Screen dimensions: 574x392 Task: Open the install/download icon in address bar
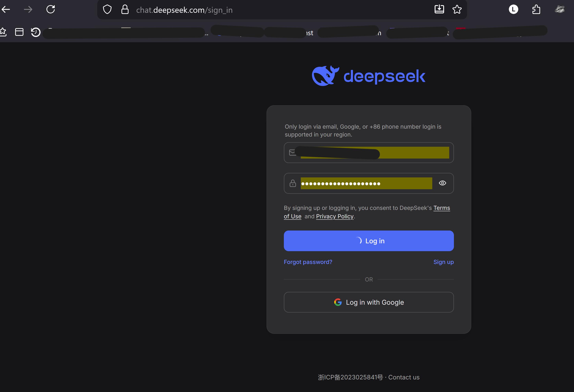[439, 9]
